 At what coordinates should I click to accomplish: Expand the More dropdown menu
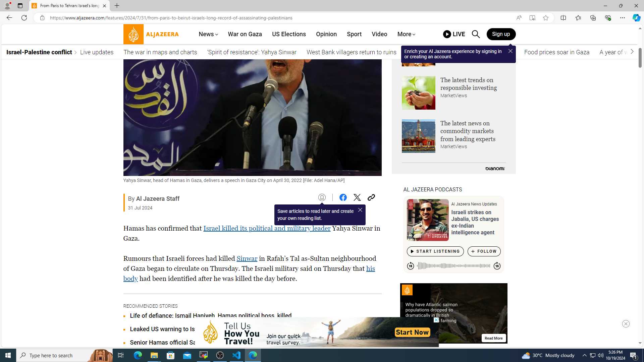click(x=406, y=34)
